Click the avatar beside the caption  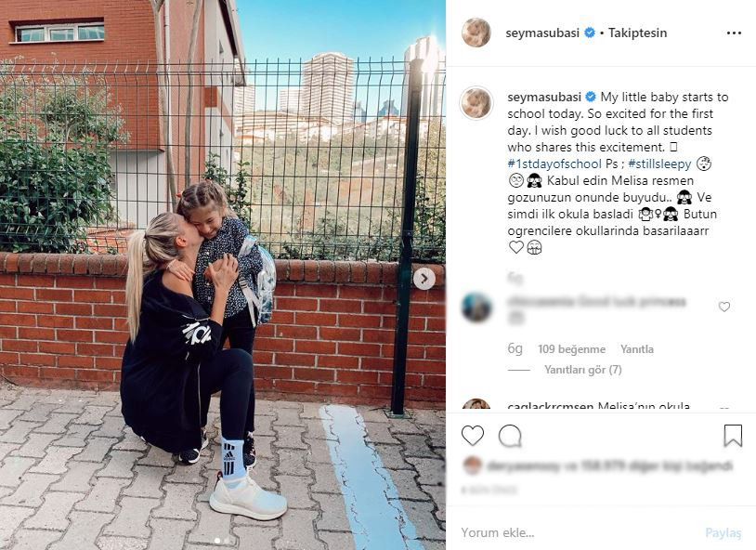point(476,103)
